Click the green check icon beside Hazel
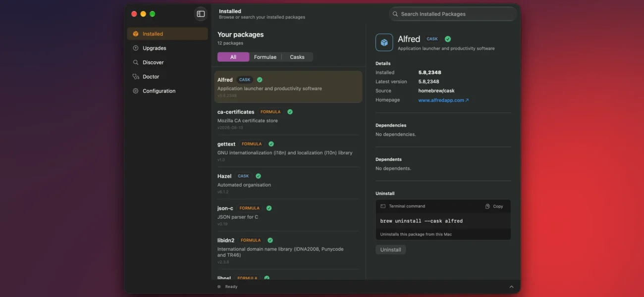Viewport: 644px width, 297px height. pos(258,176)
